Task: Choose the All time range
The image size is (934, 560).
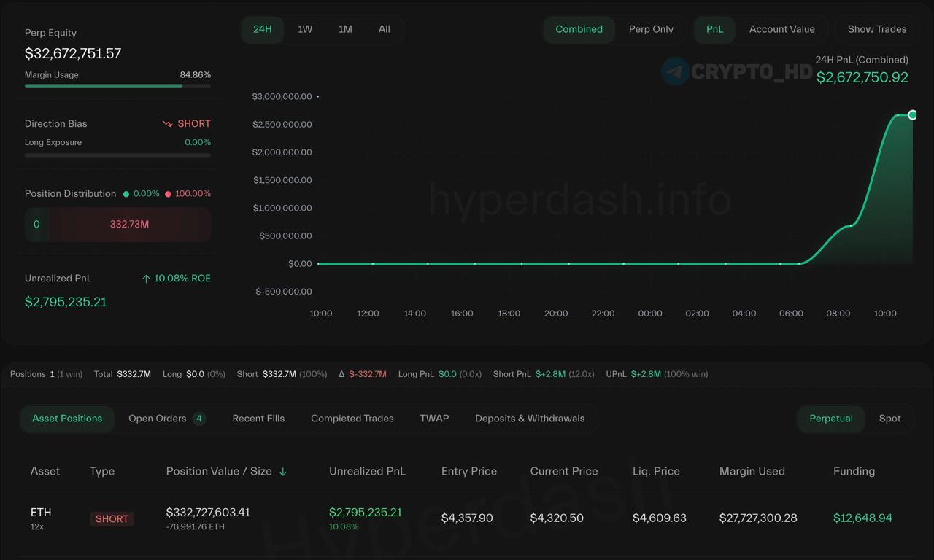Action: [x=385, y=29]
